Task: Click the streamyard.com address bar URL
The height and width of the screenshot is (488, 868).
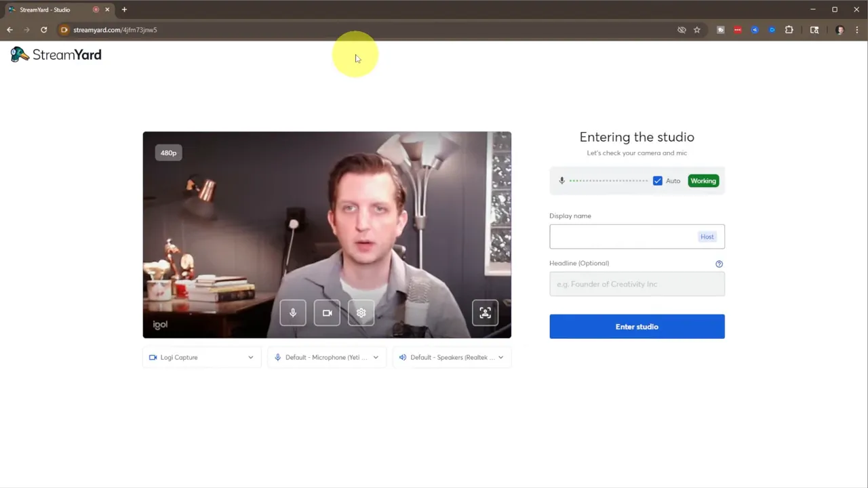Action: [115, 30]
